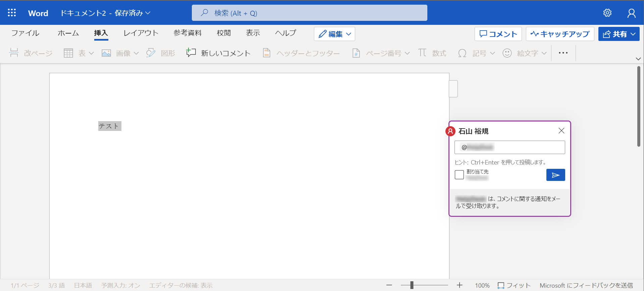Click the 1/1 ページ page count
The image size is (644, 291).
[x=25, y=285]
